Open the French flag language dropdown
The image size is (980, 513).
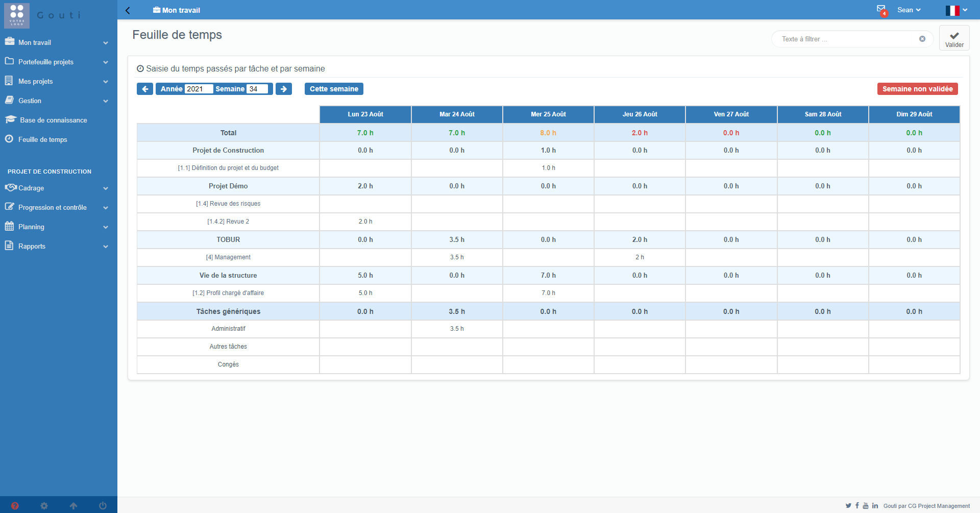[957, 10]
